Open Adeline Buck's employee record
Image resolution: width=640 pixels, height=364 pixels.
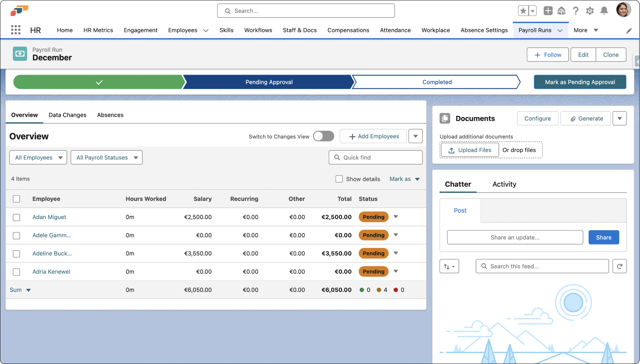(52, 253)
